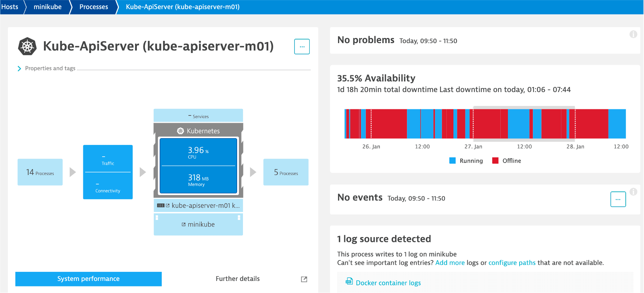
Task: Select Kube-ApiServer breadcrumb item
Action: (183, 7)
